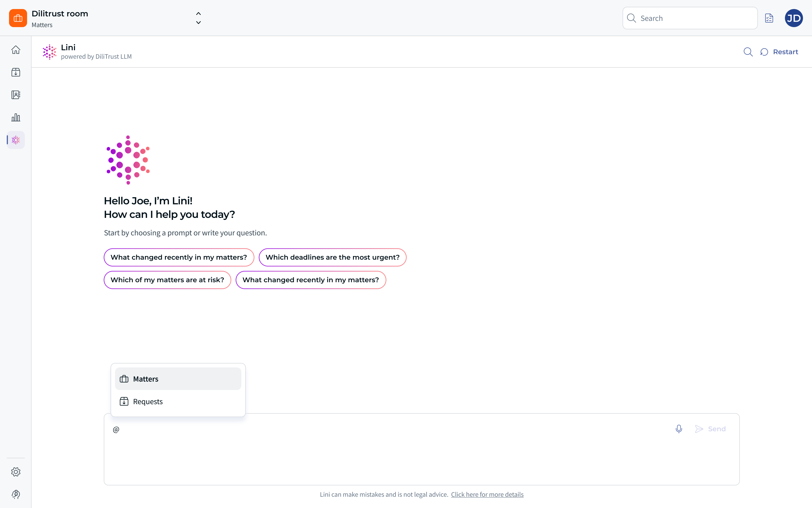Select first-row 'What changed recently in my matters?' prompt
The image size is (812, 508).
pos(179,257)
